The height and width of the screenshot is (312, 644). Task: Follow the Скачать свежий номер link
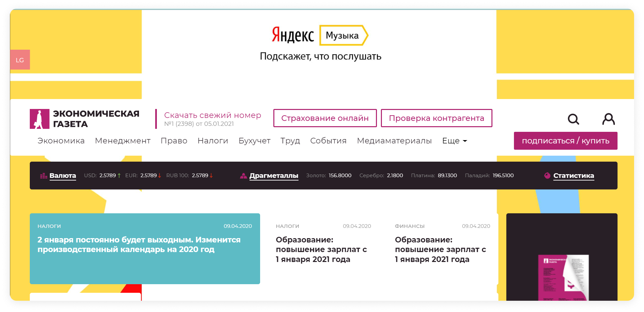tap(212, 115)
